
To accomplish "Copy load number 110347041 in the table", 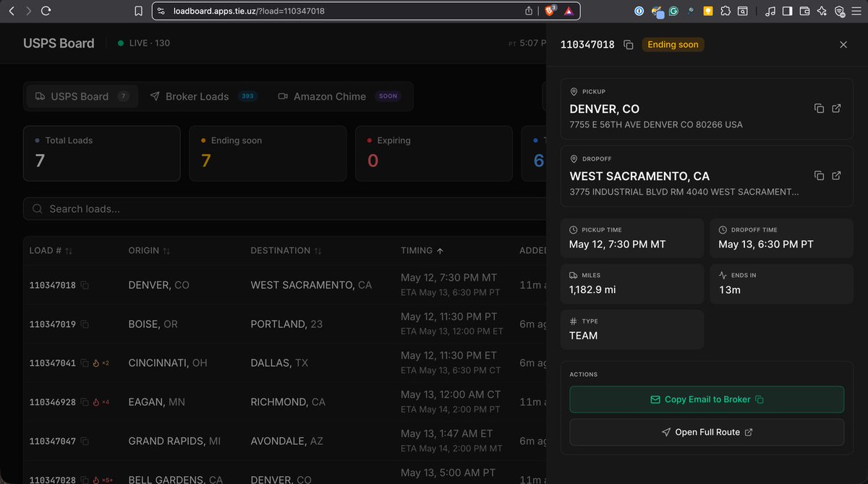I will point(85,363).
